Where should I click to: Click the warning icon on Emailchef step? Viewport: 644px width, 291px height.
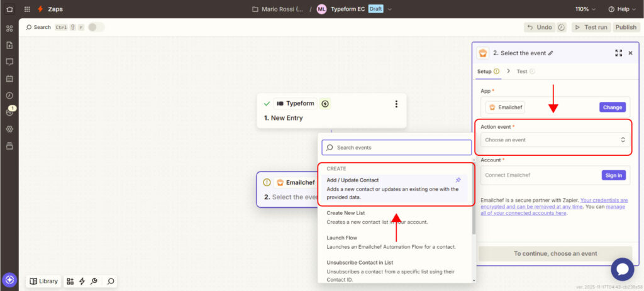267,182
